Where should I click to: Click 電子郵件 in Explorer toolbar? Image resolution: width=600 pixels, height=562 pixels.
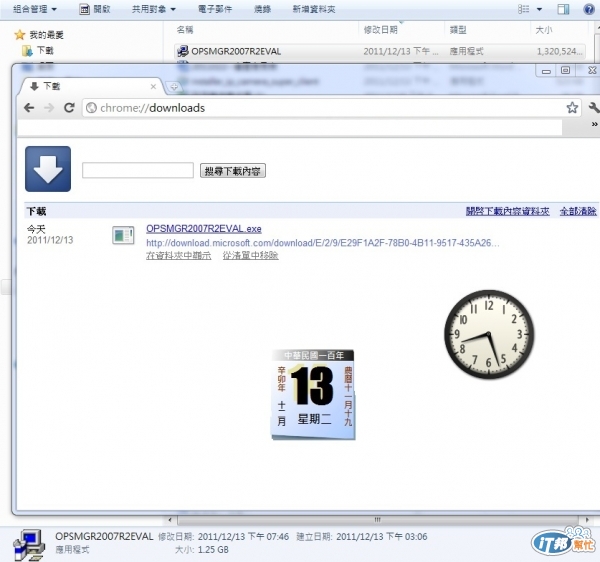(215, 9)
